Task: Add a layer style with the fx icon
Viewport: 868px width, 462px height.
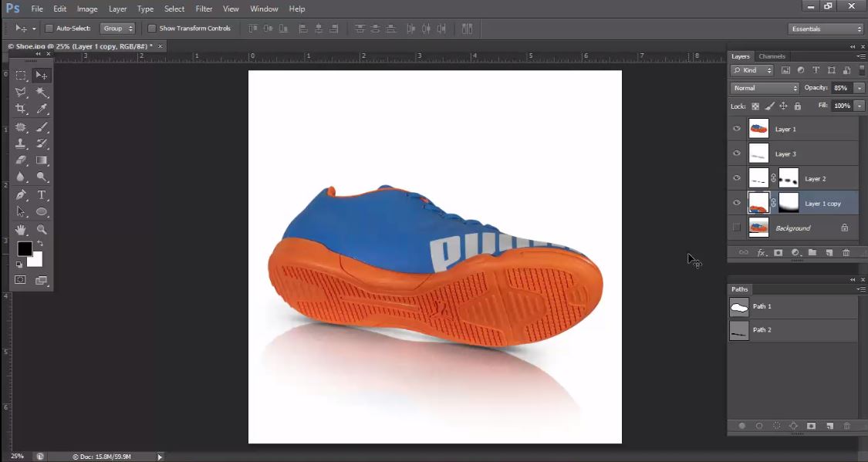Action: [762, 253]
